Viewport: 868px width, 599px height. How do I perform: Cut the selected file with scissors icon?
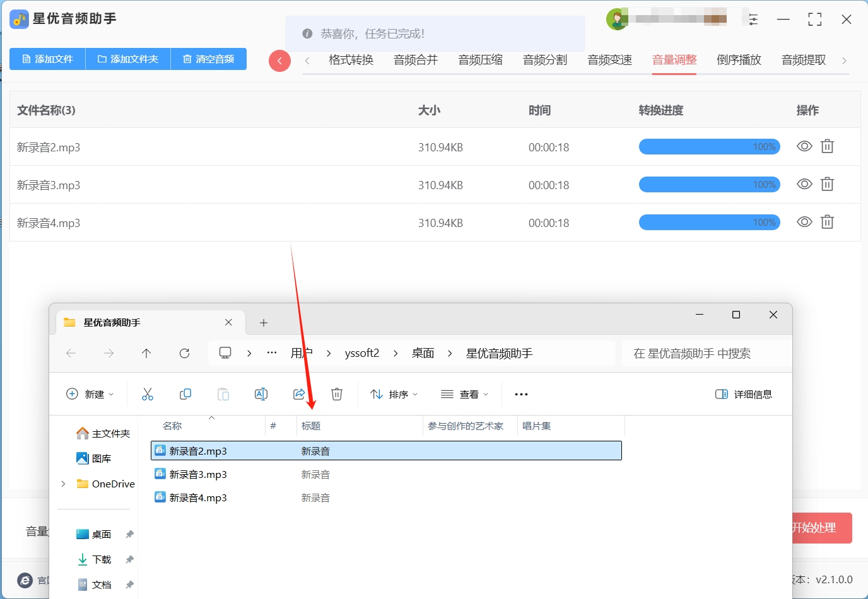[x=148, y=394]
